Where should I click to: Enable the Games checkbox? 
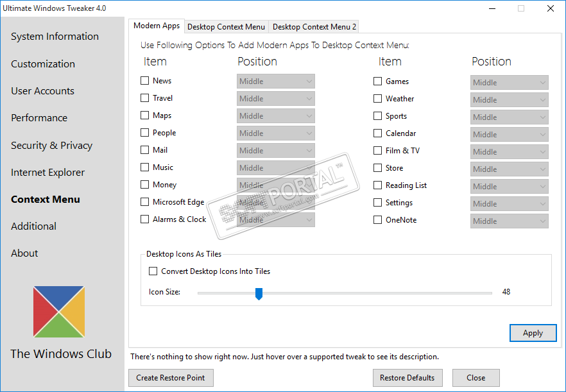tap(377, 81)
